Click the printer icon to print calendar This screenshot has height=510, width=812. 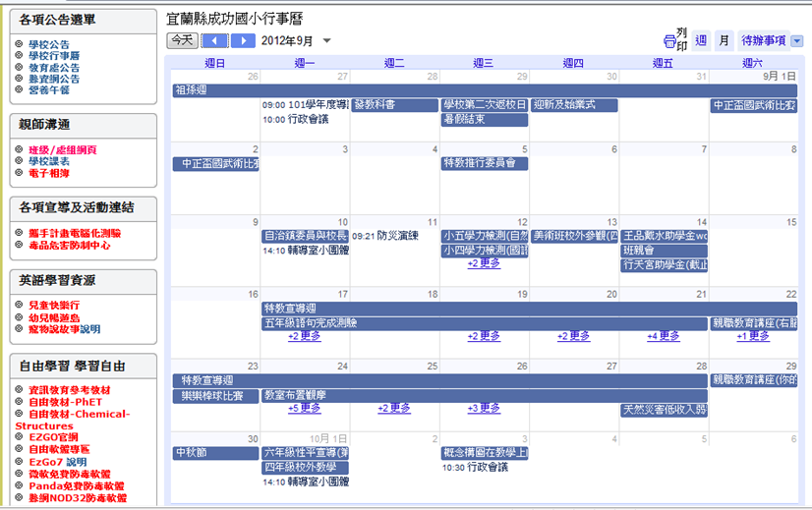[x=669, y=41]
